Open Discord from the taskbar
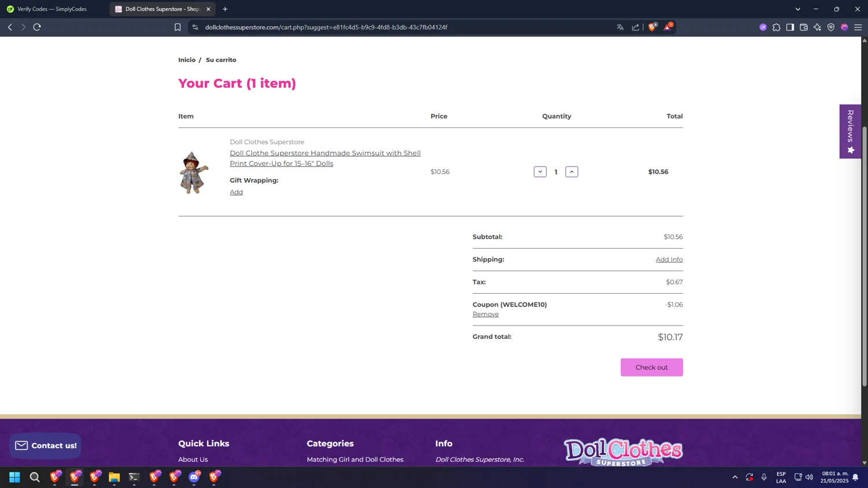The image size is (868, 488). [194, 477]
